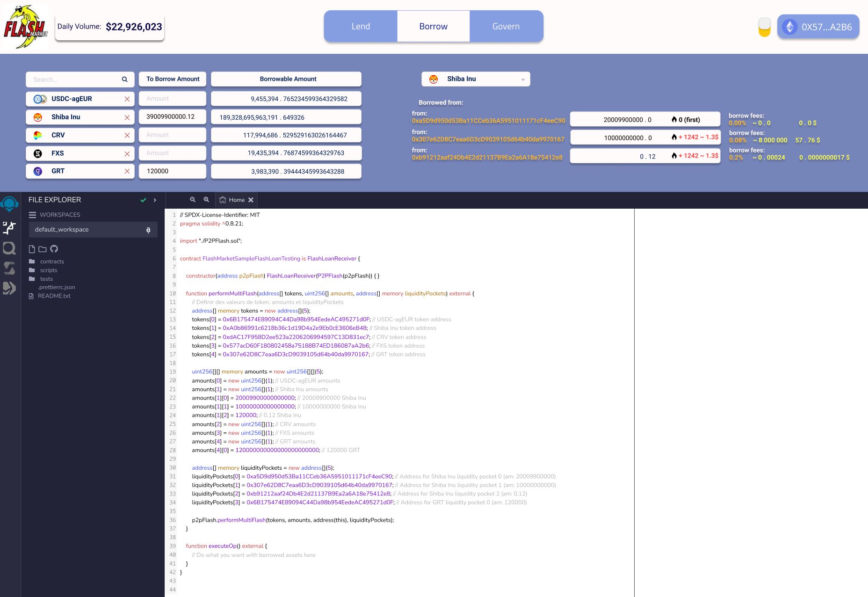Click the 10000000000 . 0 borrowed amount box
This screenshot has width=868, height=597.
pos(645,138)
